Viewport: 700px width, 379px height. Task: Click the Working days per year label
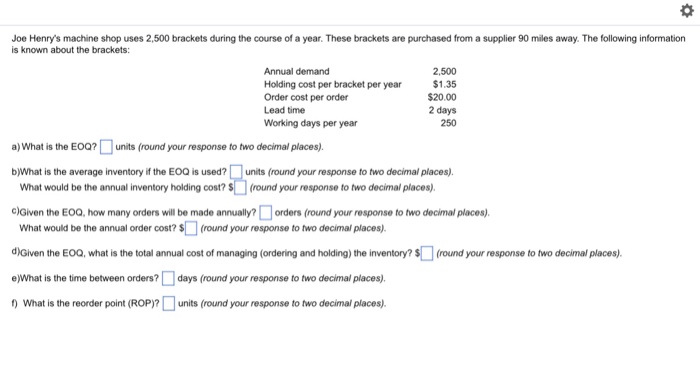(x=310, y=123)
